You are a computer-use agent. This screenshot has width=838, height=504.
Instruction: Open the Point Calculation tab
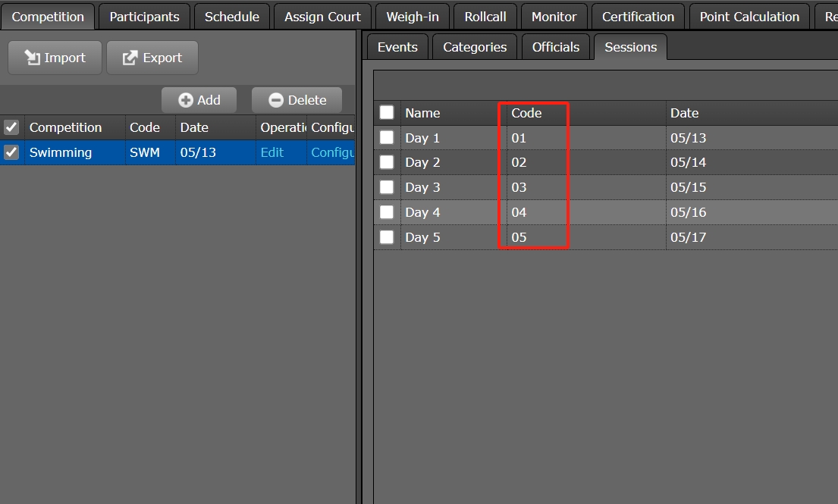pos(749,17)
